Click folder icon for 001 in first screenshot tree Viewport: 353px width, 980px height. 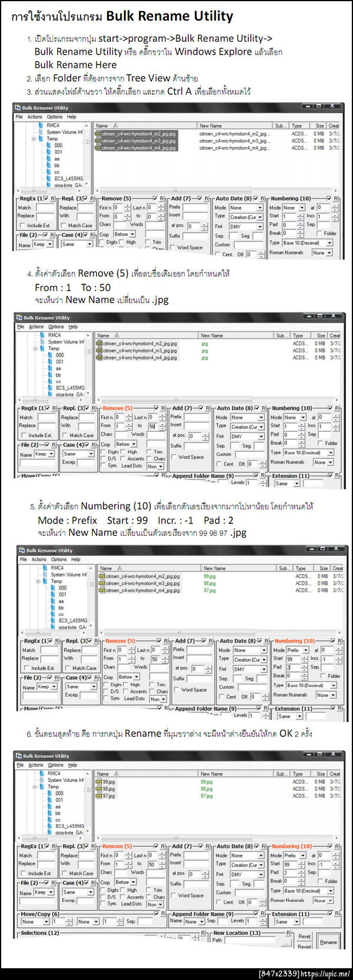click(49, 152)
